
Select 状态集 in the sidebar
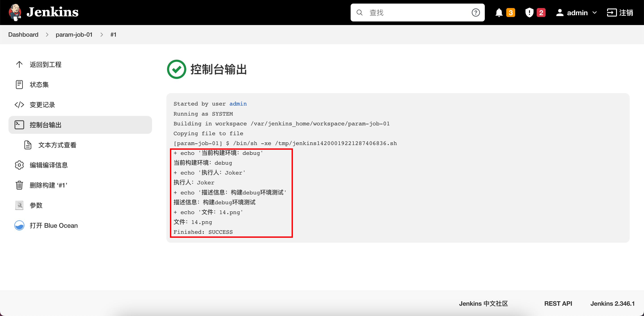[39, 85]
